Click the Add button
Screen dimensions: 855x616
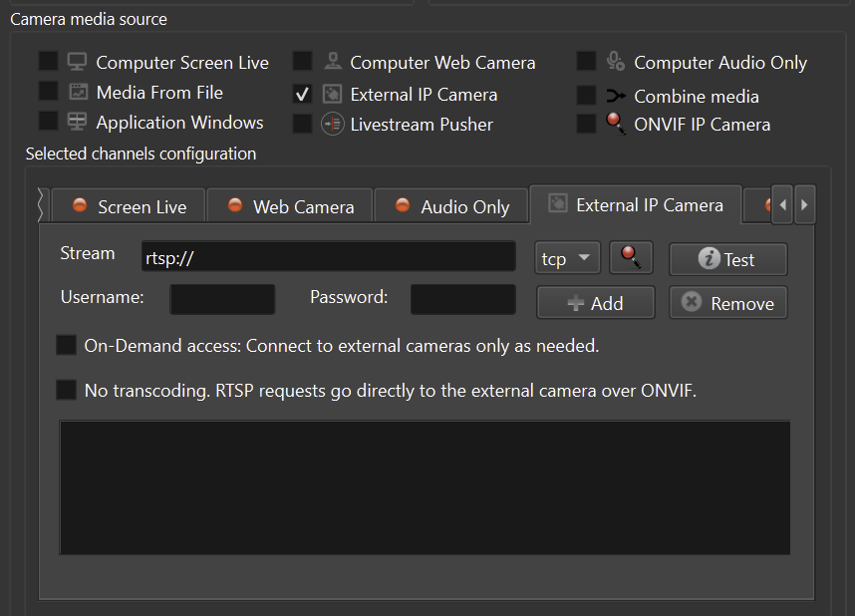pos(595,303)
